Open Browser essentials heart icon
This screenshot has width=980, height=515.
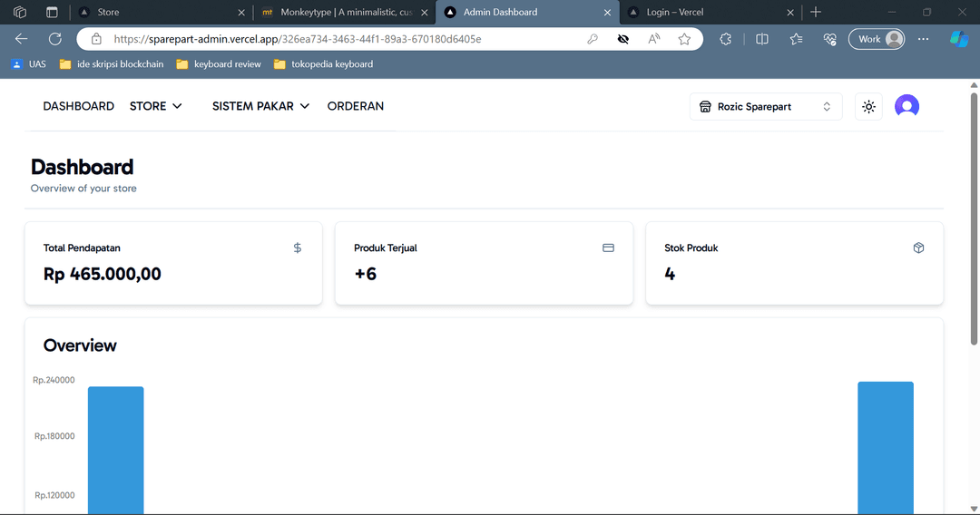[x=830, y=39]
